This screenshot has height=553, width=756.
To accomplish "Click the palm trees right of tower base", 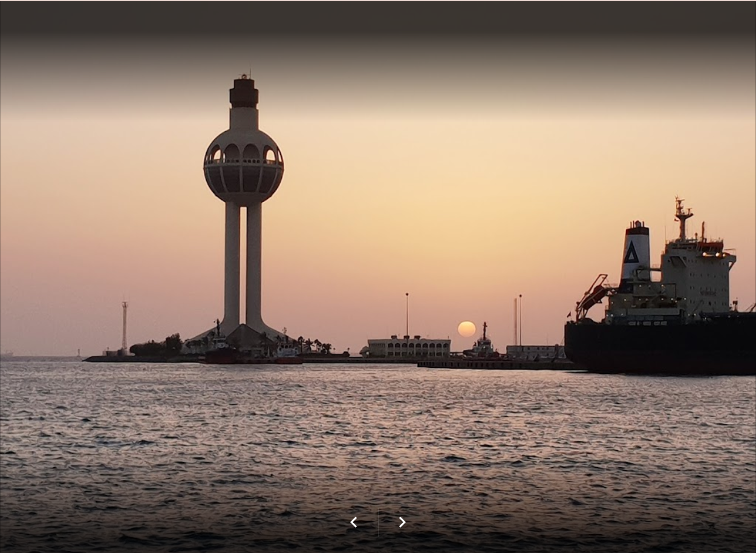I will (318, 346).
